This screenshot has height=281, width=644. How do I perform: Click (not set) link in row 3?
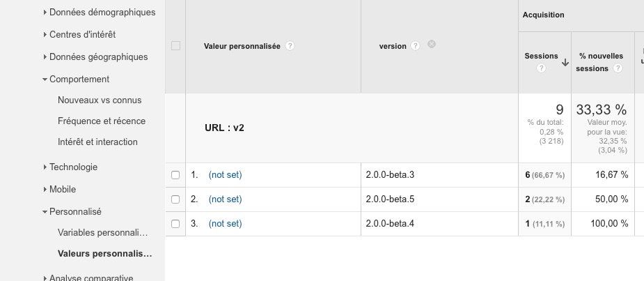tap(225, 224)
